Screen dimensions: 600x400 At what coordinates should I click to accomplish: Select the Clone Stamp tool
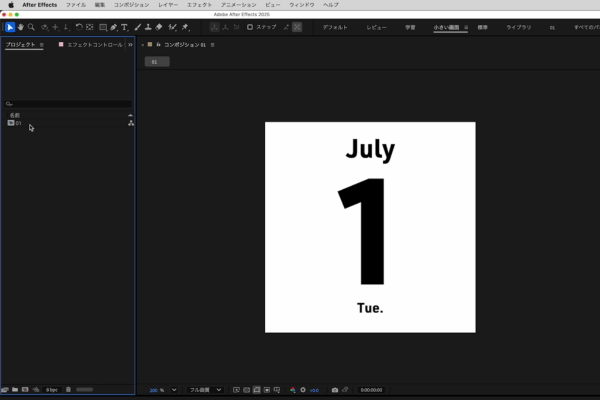[x=148, y=27]
